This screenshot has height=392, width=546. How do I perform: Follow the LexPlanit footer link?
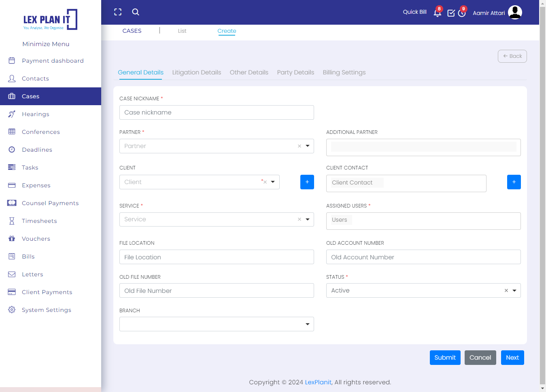318,382
